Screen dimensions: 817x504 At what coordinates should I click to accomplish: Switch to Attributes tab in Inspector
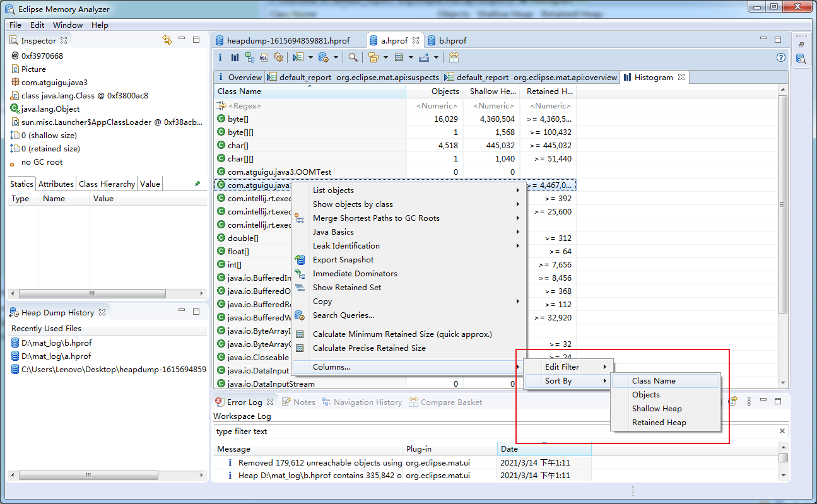pyautogui.click(x=56, y=184)
